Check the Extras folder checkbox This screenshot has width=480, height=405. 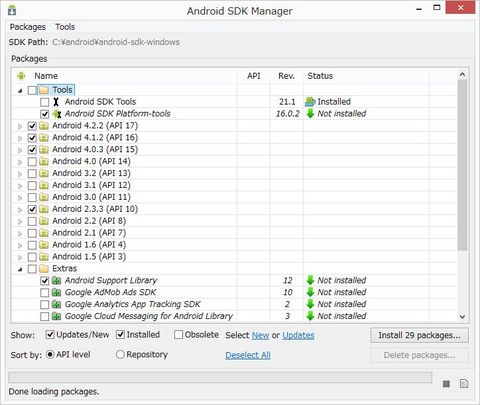[x=32, y=269]
